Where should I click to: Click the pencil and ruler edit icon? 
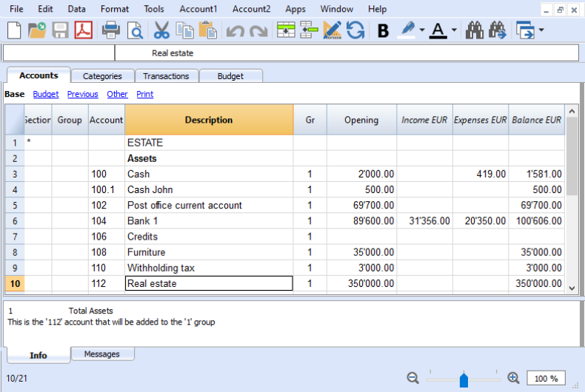pyautogui.click(x=332, y=30)
